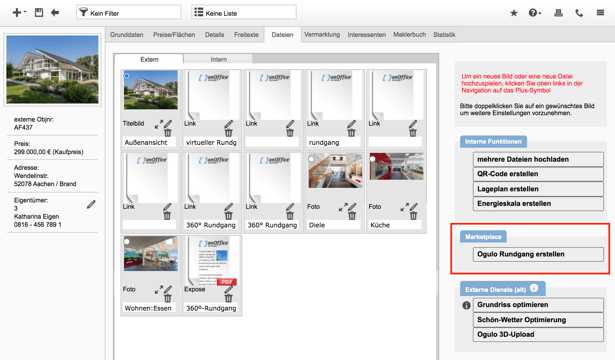Click Schön-Wetter Optimierung button
The image size is (615, 360).
click(x=538, y=320)
